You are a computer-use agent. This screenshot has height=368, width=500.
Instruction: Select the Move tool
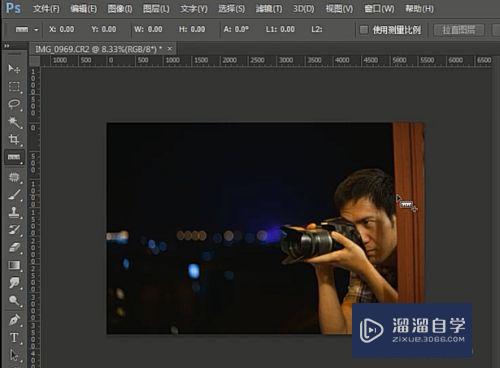[x=14, y=69]
